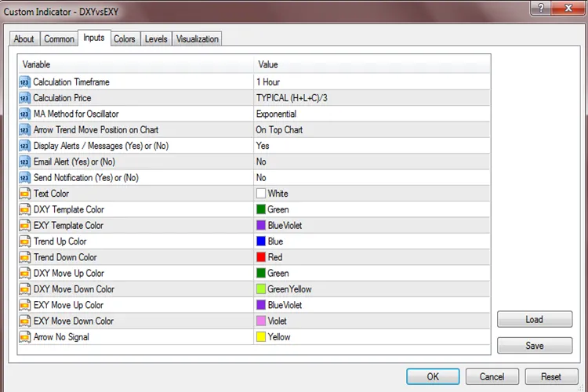This screenshot has height=392, width=588.
Task: Click the red Trend Down Color swatch
Action: click(261, 257)
